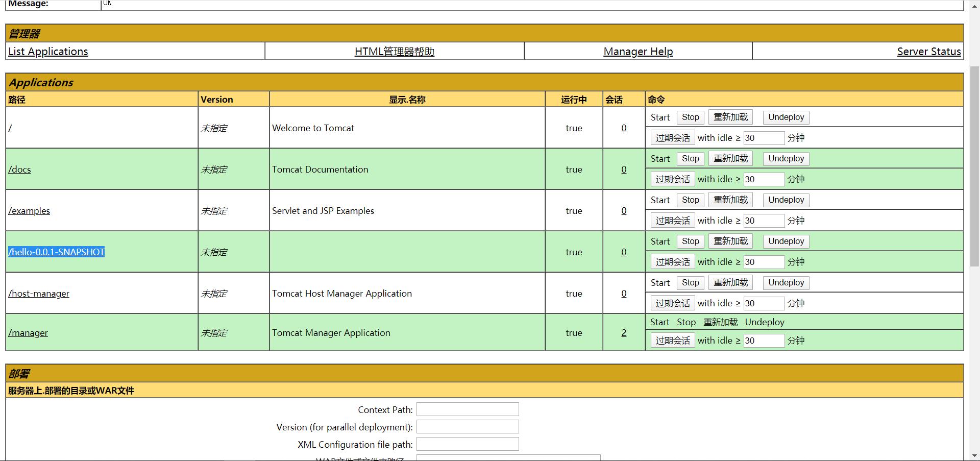Edit idle minutes field for /examples

coord(764,221)
